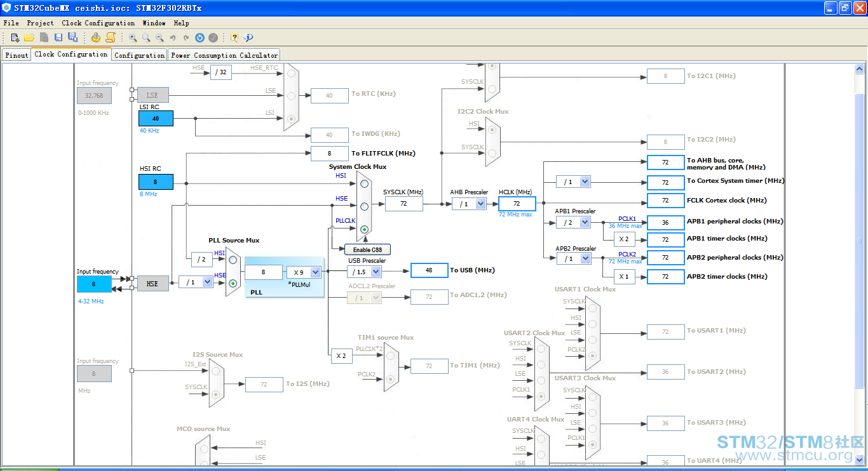The height and width of the screenshot is (471, 868).
Task: Select HSE in the System Clock Mux
Action: pos(364,206)
